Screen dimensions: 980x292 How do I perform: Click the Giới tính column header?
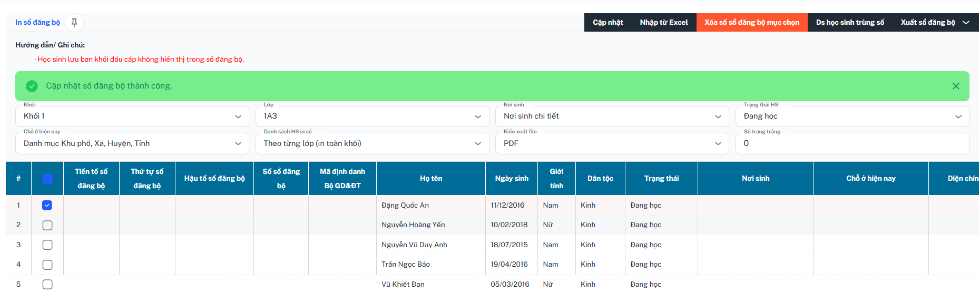(x=556, y=179)
